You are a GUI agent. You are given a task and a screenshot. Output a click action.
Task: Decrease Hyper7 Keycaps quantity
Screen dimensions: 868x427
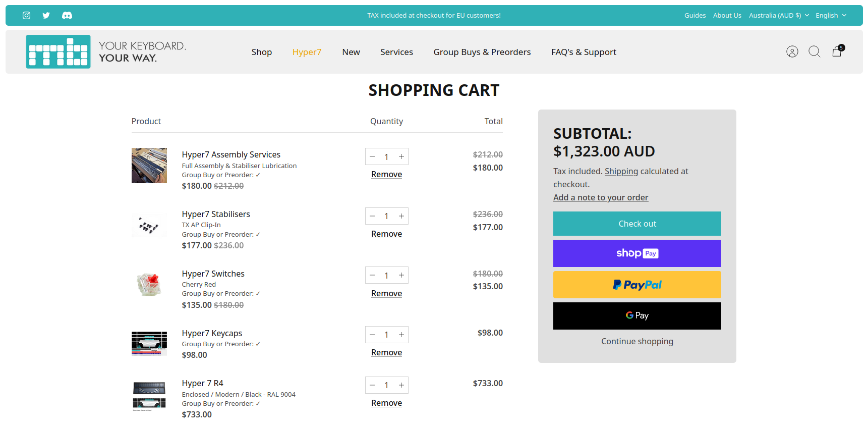tap(372, 335)
